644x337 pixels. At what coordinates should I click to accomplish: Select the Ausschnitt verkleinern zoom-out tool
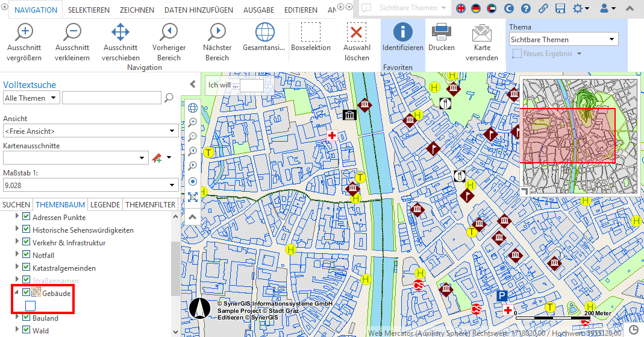(x=72, y=42)
